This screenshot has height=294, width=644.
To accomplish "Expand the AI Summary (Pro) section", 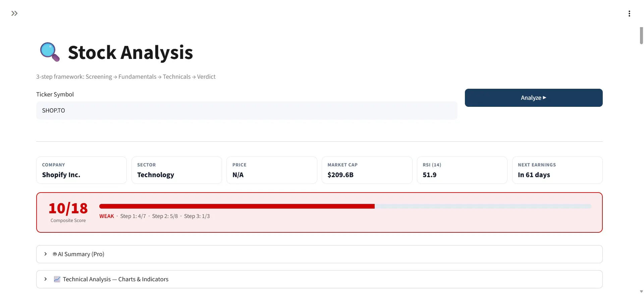I will (319, 254).
